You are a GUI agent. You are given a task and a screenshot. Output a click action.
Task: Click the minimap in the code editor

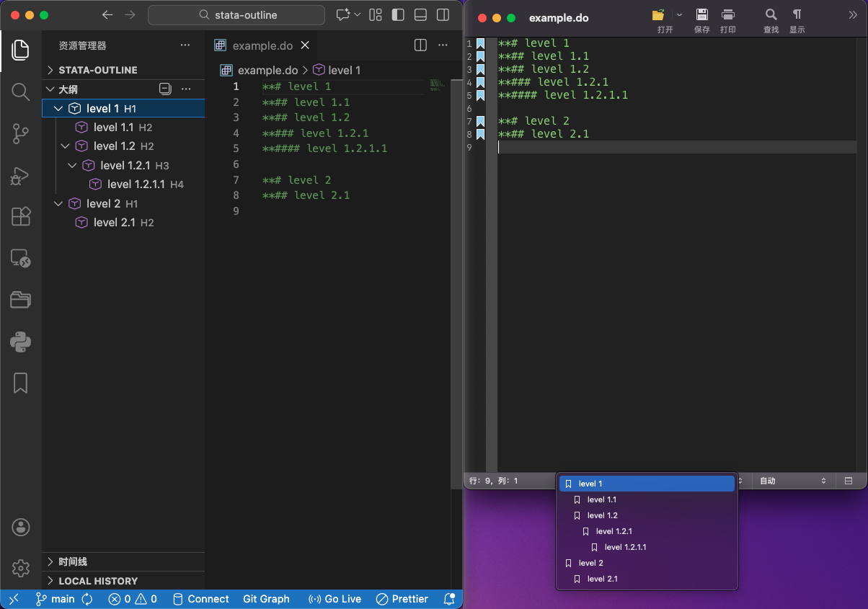(x=437, y=85)
